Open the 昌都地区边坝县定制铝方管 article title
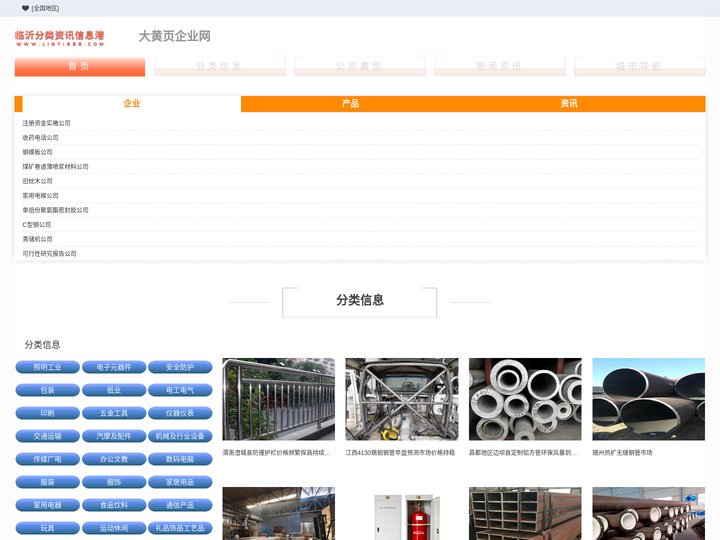The height and width of the screenshot is (540, 720). [x=523, y=453]
